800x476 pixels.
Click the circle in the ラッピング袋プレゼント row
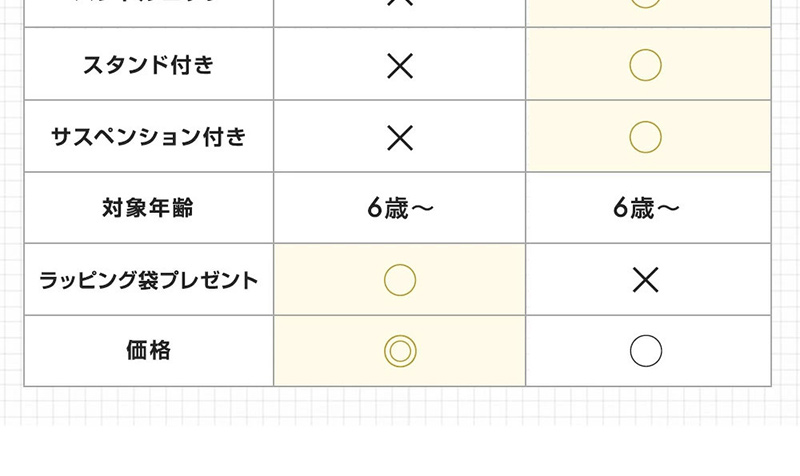point(400,280)
